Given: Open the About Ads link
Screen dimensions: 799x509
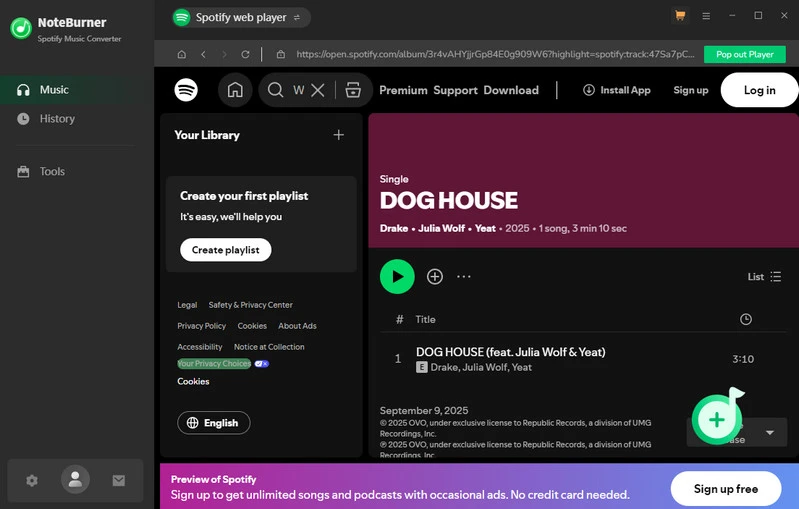Looking at the screenshot, I should tap(297, 326).
